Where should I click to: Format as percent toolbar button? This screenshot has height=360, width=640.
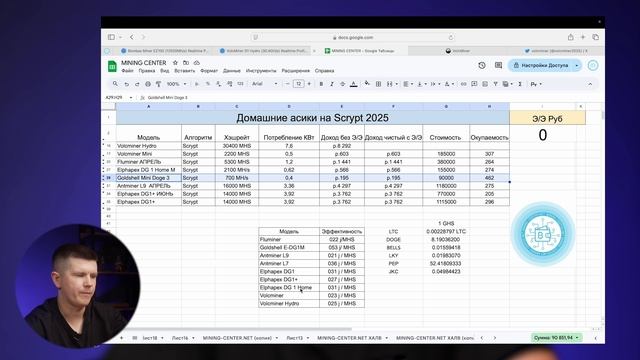click(x=208, y=84)
